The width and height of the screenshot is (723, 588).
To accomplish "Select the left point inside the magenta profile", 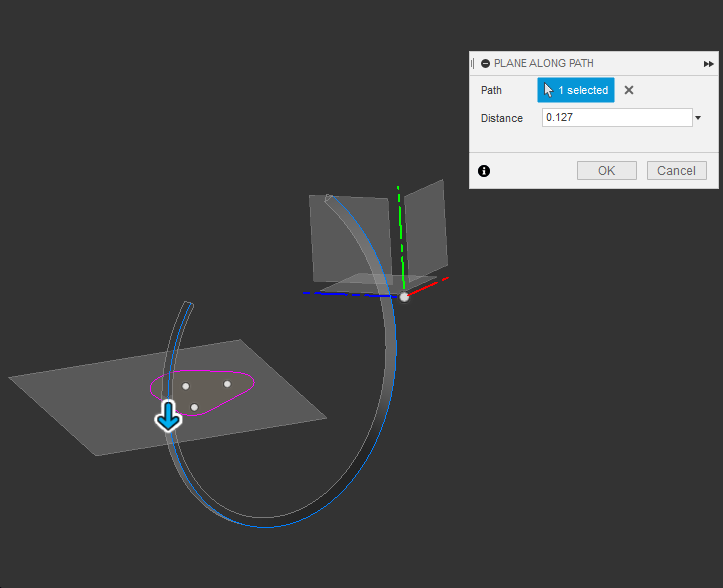I will pos(185,386).
